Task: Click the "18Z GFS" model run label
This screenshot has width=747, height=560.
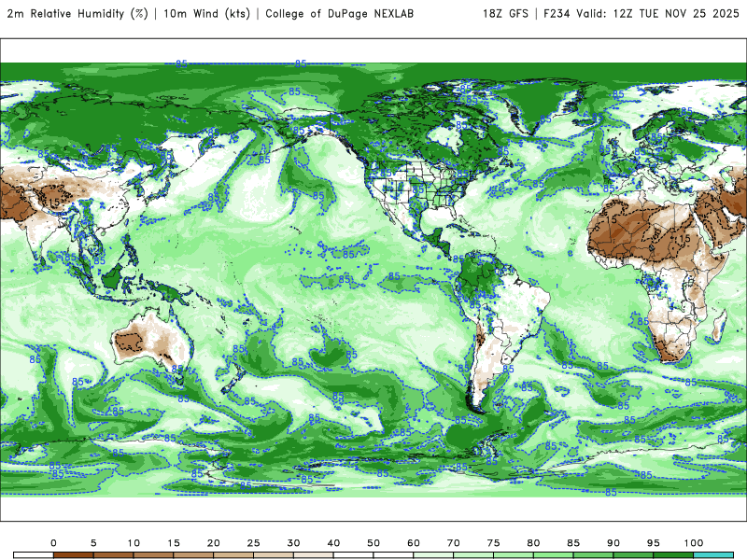Action: click(505, 13)
